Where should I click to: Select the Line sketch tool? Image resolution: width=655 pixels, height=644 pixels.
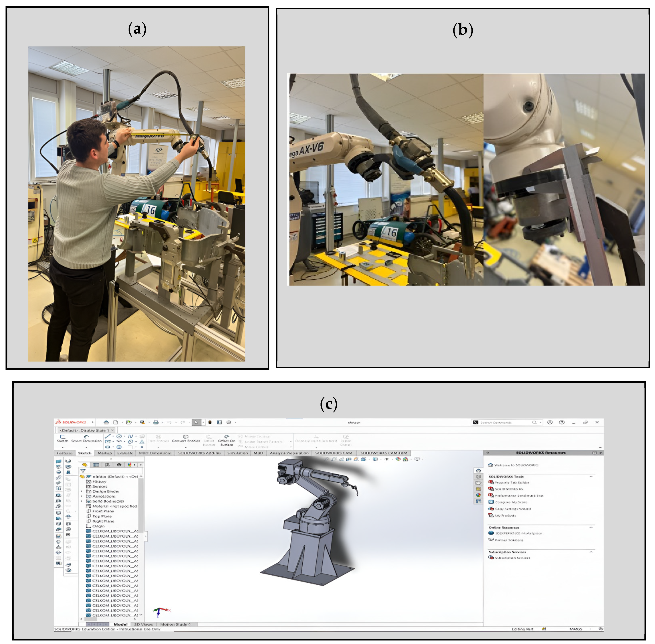[x=107, y=436]
